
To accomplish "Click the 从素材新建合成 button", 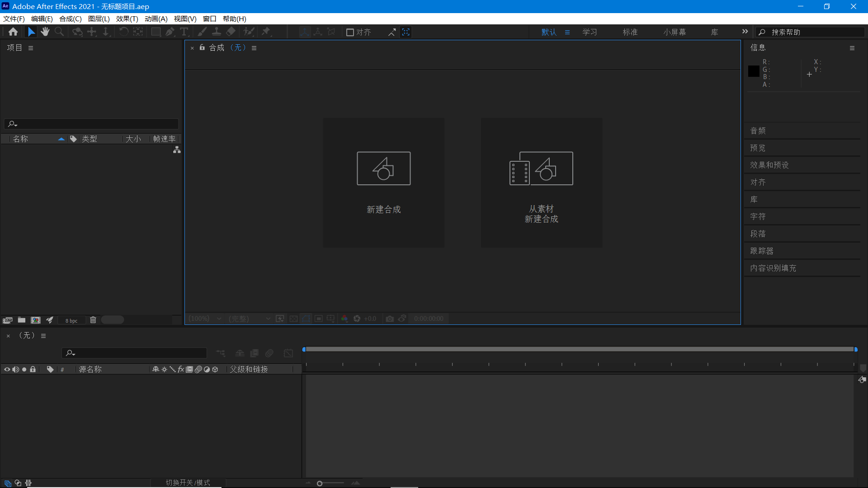I will [x=541, y=183].
